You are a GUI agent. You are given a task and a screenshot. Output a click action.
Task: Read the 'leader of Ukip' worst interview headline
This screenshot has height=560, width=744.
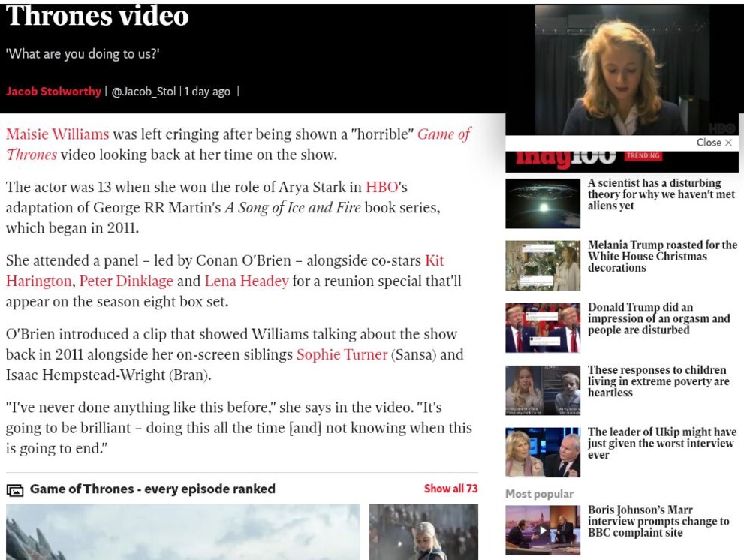(662, 443)
